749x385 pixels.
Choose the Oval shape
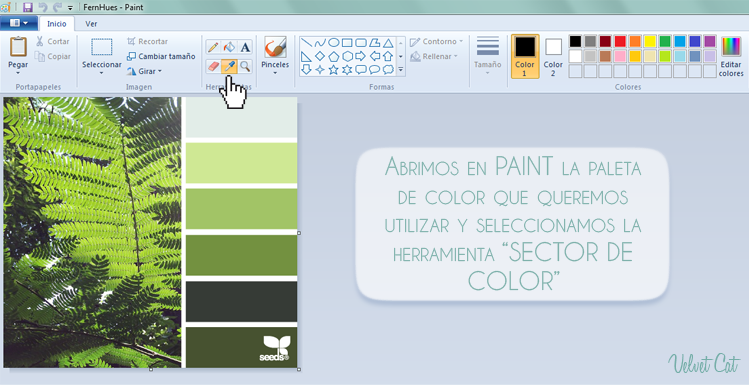(x=333, y=43)
